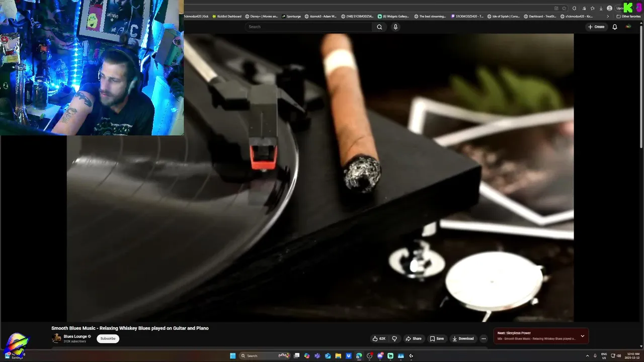The width and height of the screenshot is (644, 362).
Task: Click the Smooth Blues Music video title
Action: click(x=130, y=328)
